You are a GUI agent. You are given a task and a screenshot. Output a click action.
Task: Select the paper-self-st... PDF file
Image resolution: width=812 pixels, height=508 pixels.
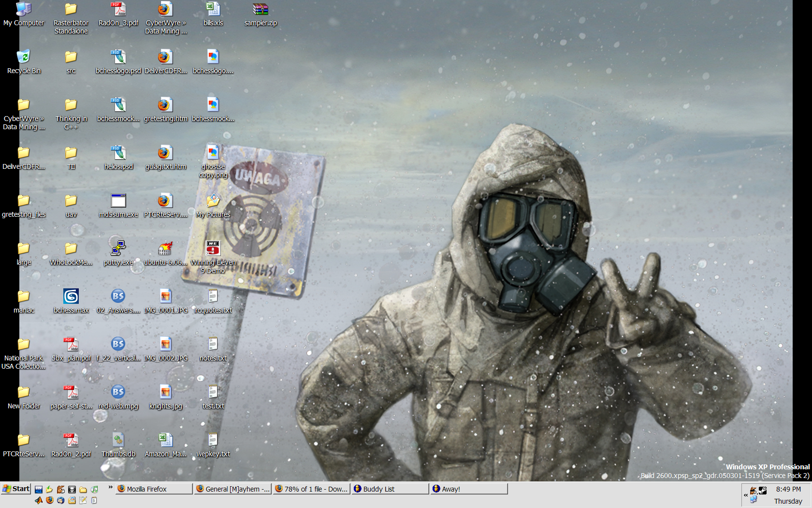click(x=71, y=397)
